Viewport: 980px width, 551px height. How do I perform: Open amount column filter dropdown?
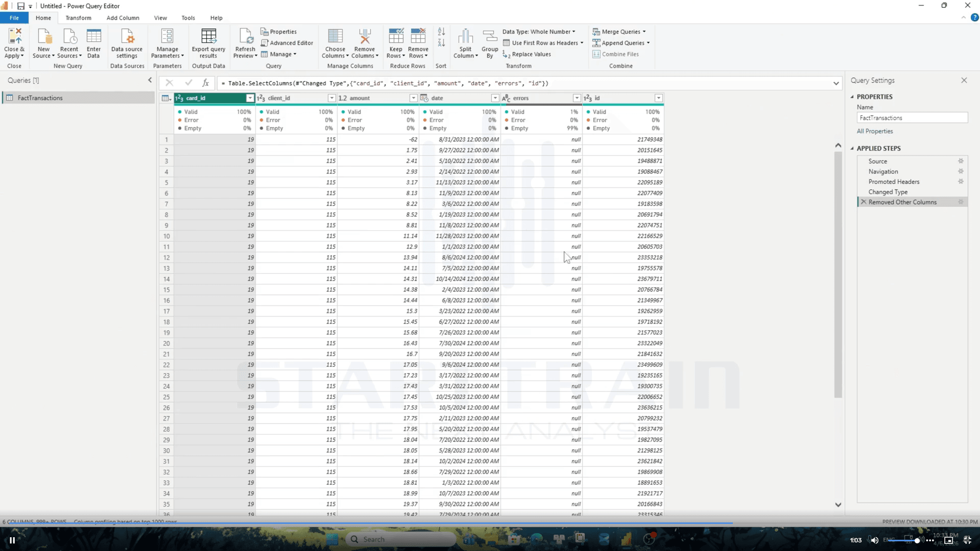pos(413,98)
